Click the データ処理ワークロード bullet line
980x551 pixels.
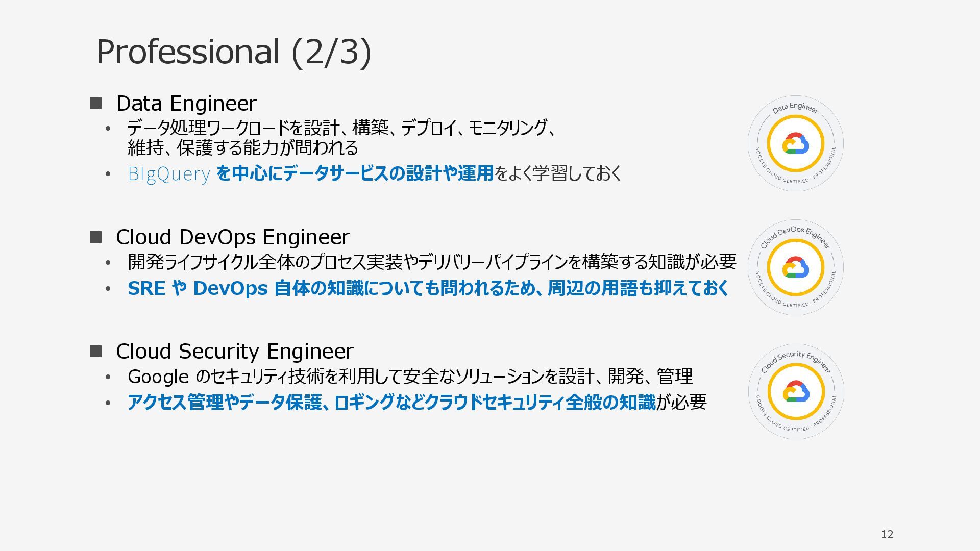click(341, 128)
